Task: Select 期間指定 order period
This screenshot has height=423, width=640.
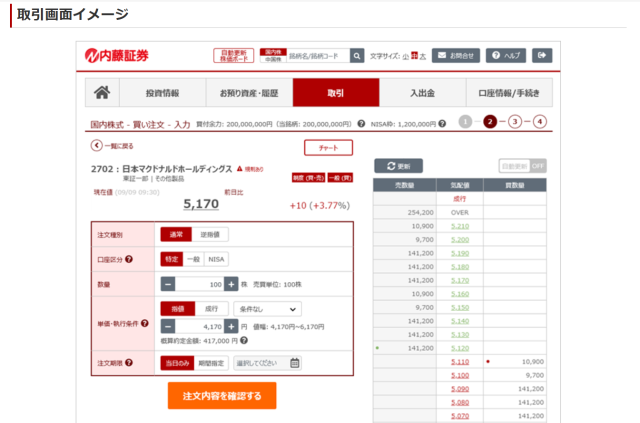Action: coord(211,363)
